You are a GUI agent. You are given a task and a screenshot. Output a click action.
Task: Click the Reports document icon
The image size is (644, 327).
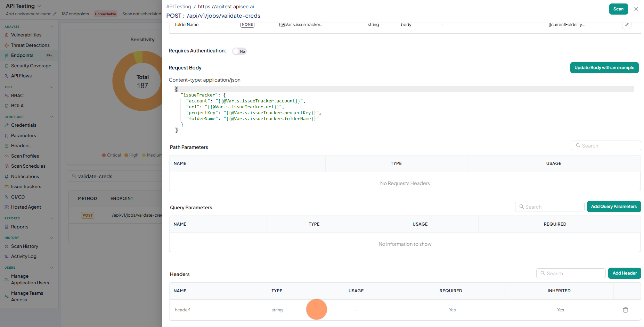[x=7, y=227]
